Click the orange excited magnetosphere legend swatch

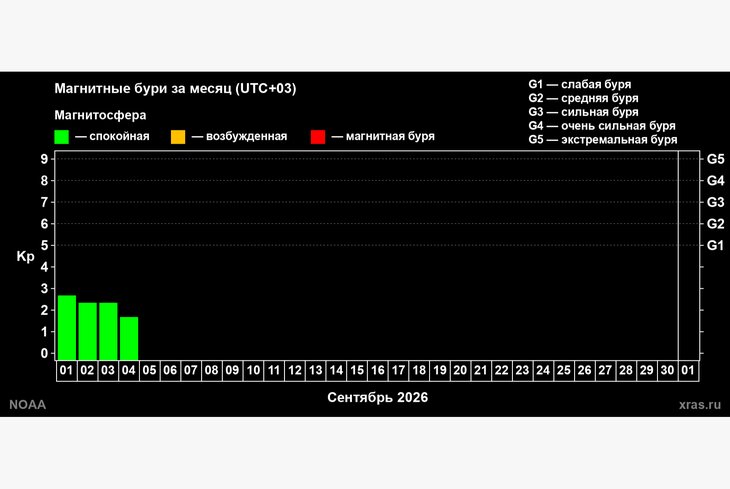(178, 137)
